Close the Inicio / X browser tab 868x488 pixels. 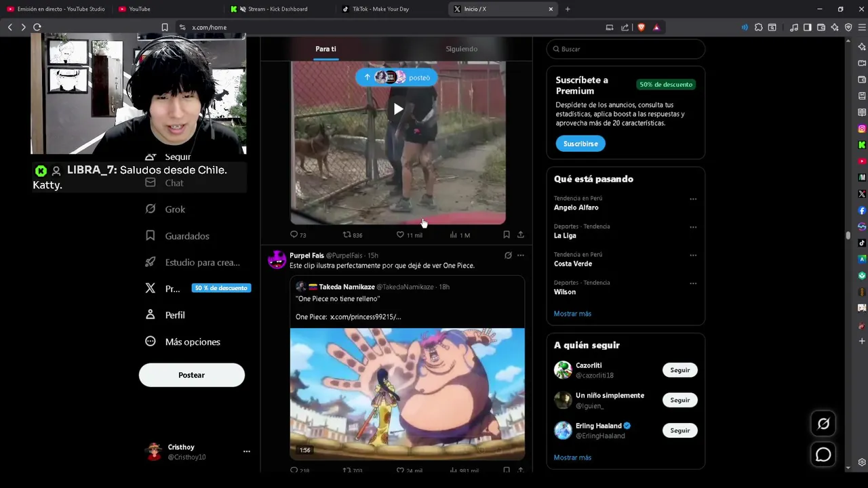pyautogui.click(x=551, y=9)
